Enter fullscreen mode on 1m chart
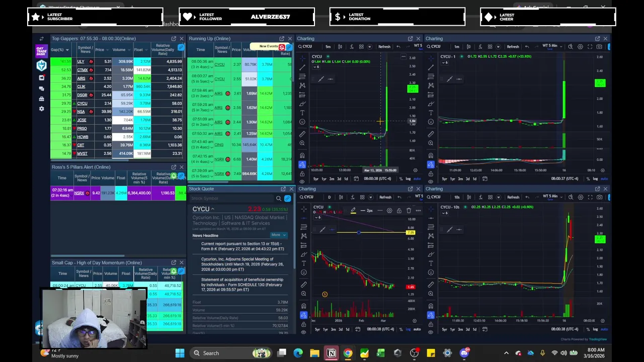The width and height of the screenshot is (644, 362). coord(590,47)
